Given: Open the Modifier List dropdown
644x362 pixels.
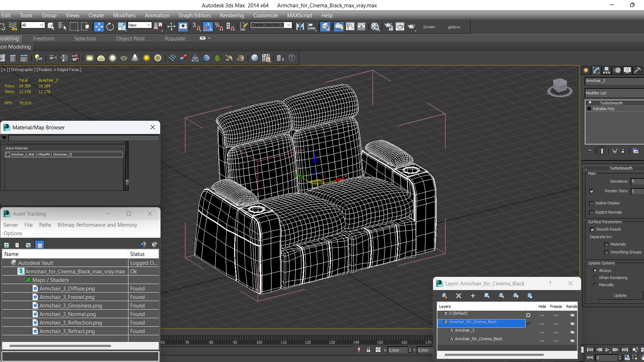Looking at the screenshot, I should point(614,93).
